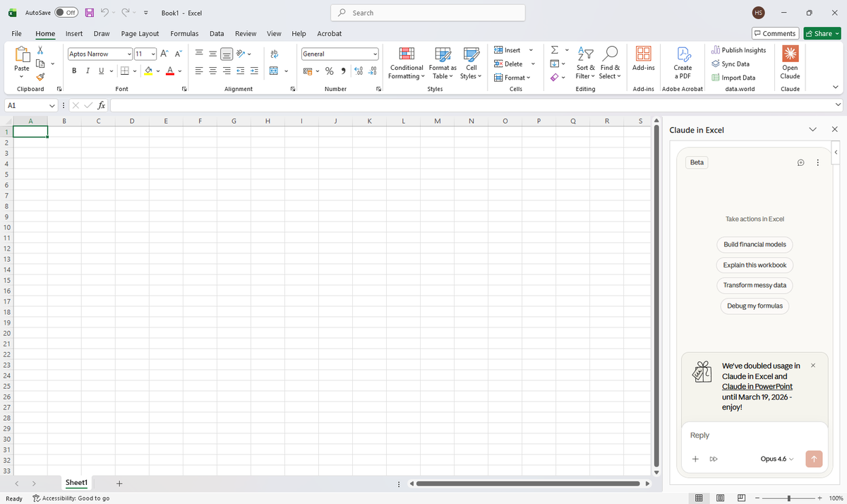Switch to Page Break Preview in status bar
This screenshot has width=847, height=504.
pyautogui.click(x=742, y=498)
